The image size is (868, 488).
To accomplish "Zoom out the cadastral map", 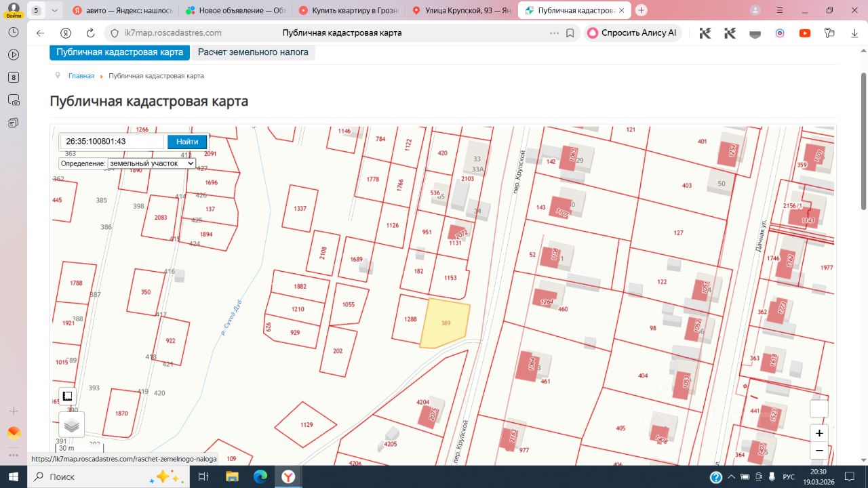I will pos(819,451).
